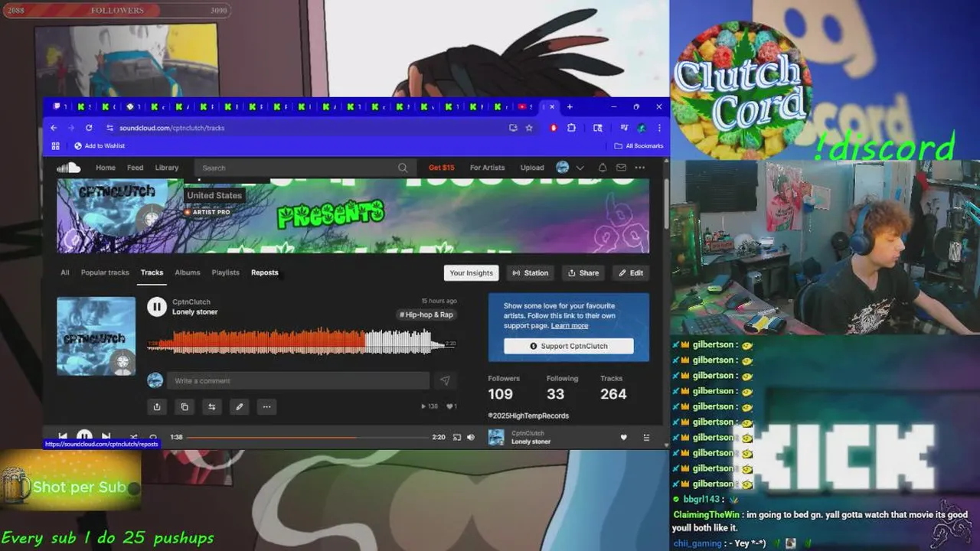Open the Chrome three-dot menu
Image resolution: width=980 pixels, height=551 pixels.
click(659, 128)
